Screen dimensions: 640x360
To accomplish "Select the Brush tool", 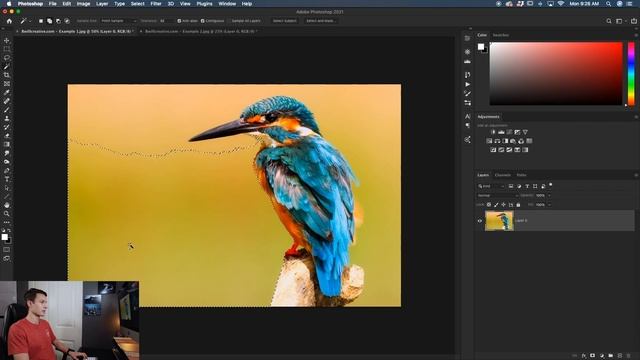I will (x=7, y=109).
